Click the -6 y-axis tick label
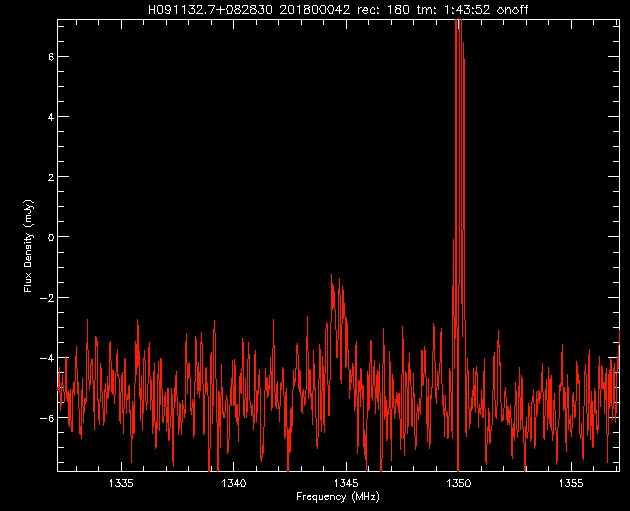Image resolution: width=630 pixels, height=511 pixels. (x=46, y=417)
